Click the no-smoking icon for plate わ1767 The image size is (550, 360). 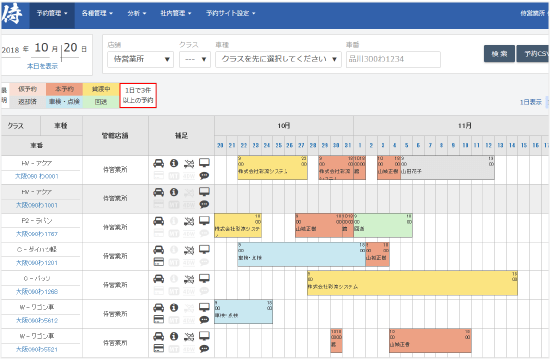point(189,221)
